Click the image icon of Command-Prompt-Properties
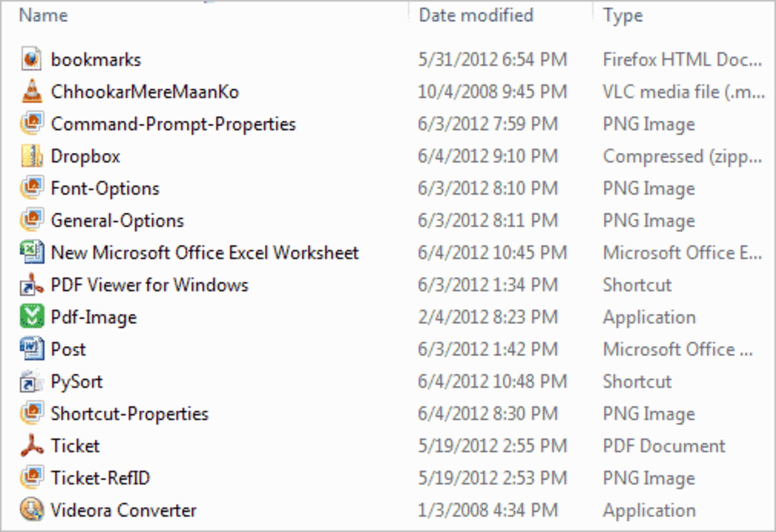This screenshot has width=776, height=532. click(x=32, y=123)
